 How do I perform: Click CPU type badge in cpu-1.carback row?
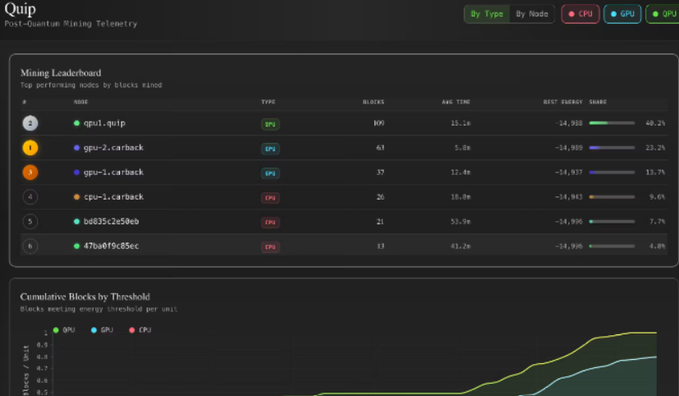(x=270, y=198)
